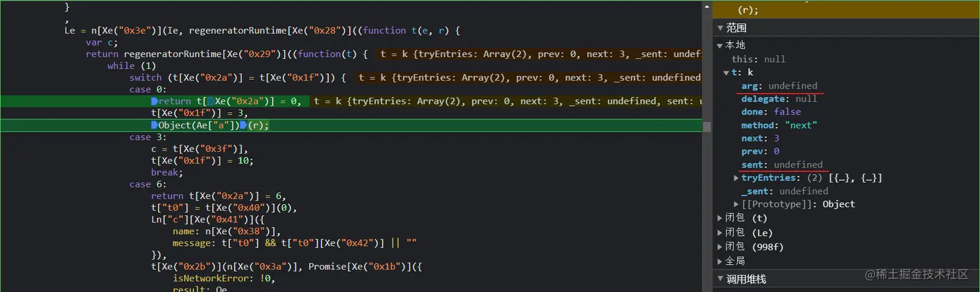Expand the 闭包 (Le) closure scope
The image size is (980, 292).
click(x=721, y=232)
